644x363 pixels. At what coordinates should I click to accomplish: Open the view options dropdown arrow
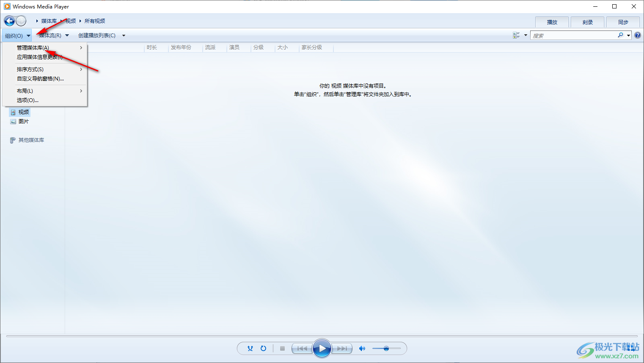coord(526,35)
